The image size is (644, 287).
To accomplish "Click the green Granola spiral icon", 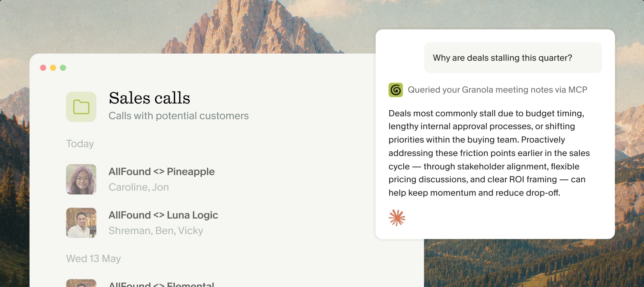I will point(396,90).
